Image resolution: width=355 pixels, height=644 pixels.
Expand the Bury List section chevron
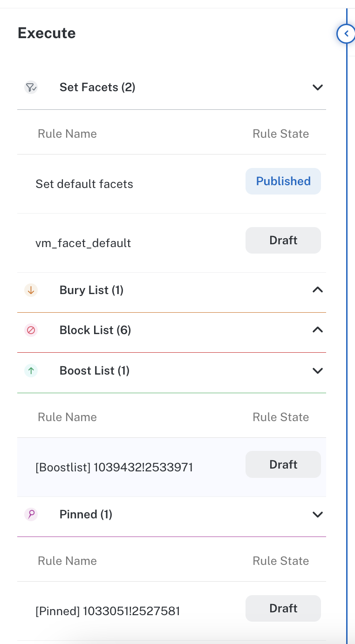317,290
